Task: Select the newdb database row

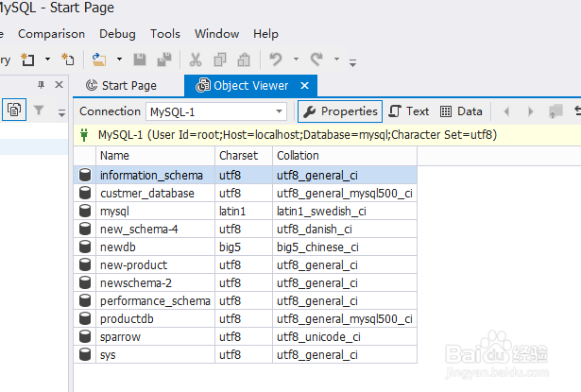Action: [246, 247]
